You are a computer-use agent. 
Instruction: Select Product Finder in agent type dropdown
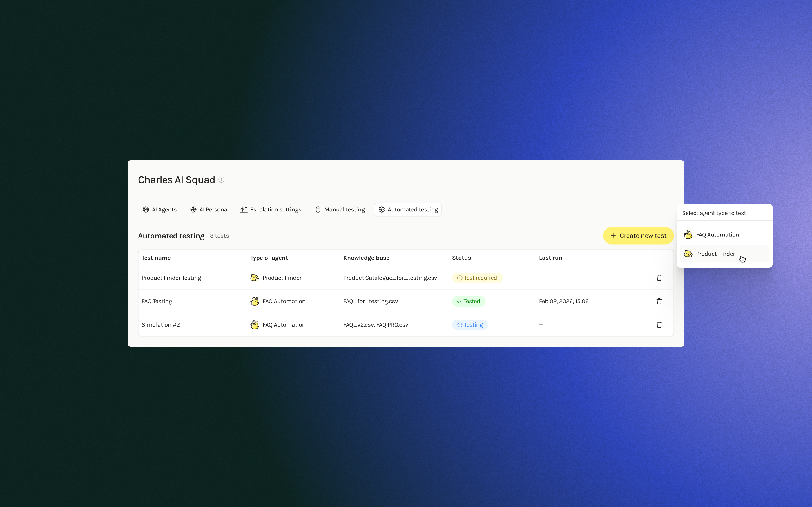[715, 254]
